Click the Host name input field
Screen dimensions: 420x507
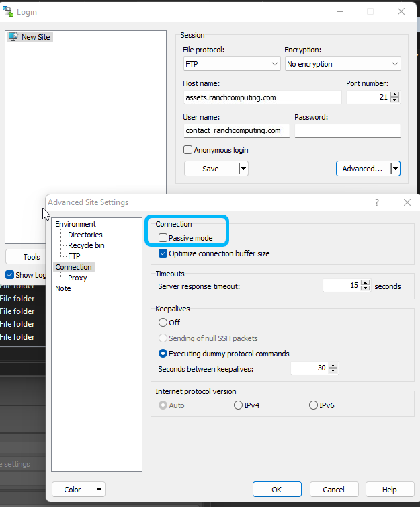click(x=263, y=97)
